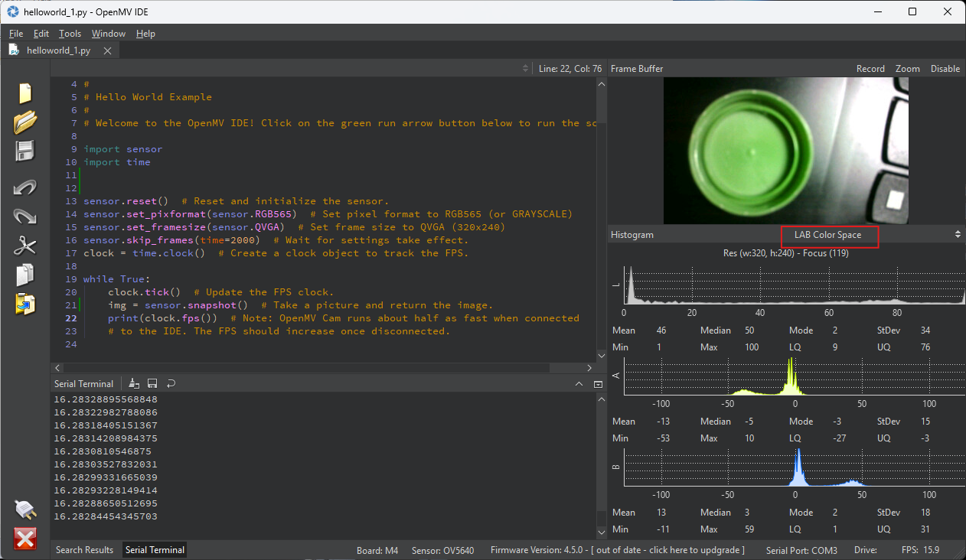Screen dimensions: 966x560
Task: Stop the running script with red X
Action: pos(25,539)
